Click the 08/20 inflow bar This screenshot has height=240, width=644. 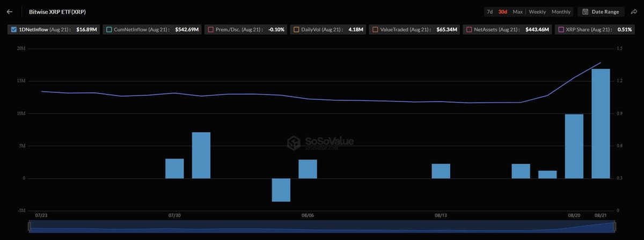click(x=574, y=146)
